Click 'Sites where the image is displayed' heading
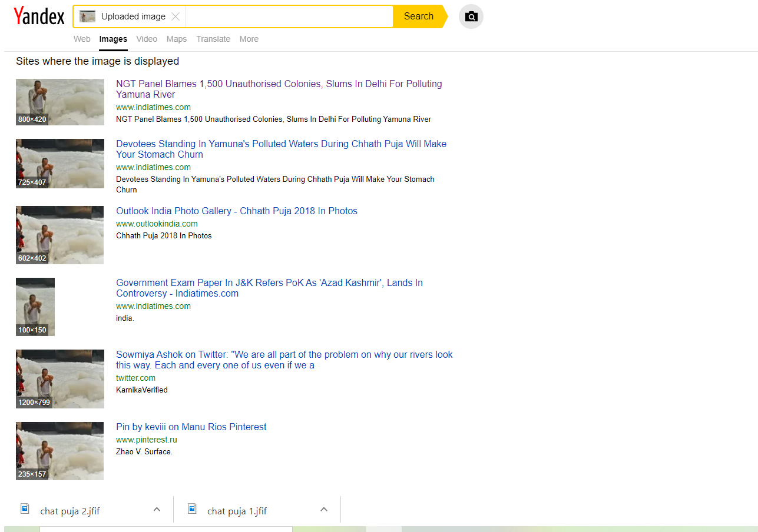 [97, 61]
